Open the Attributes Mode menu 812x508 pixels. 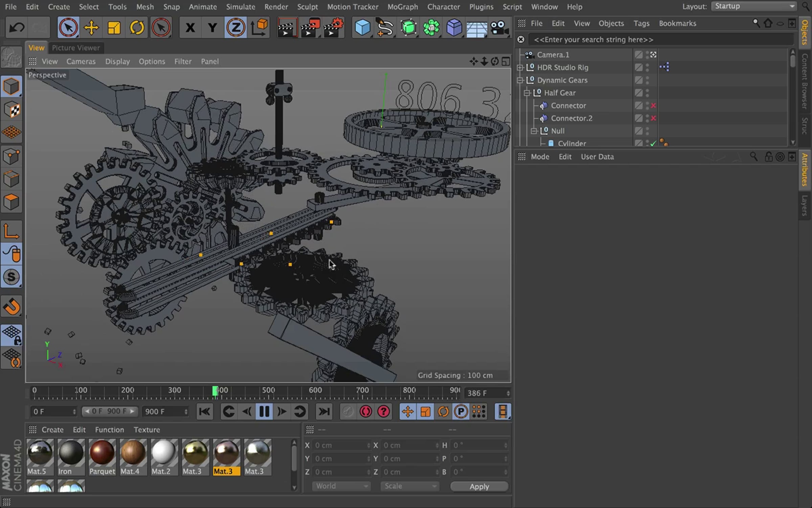pyautogui.click(x=540, y=157)
